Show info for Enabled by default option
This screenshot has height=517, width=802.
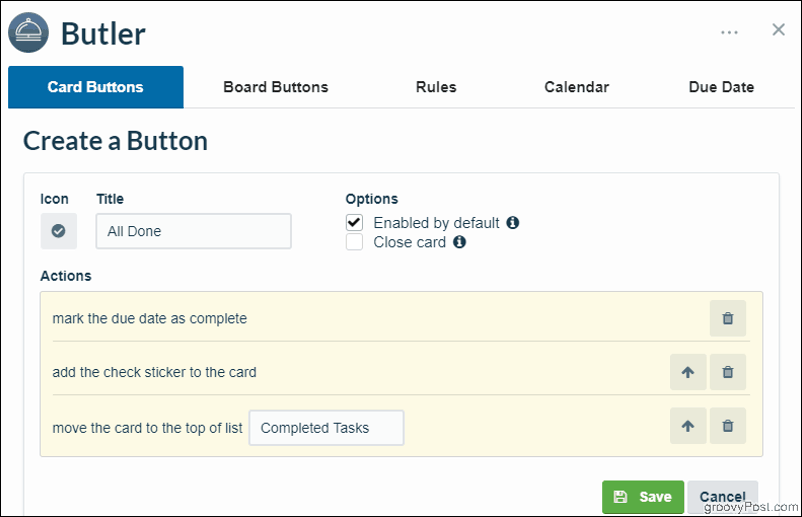point(513,222)
